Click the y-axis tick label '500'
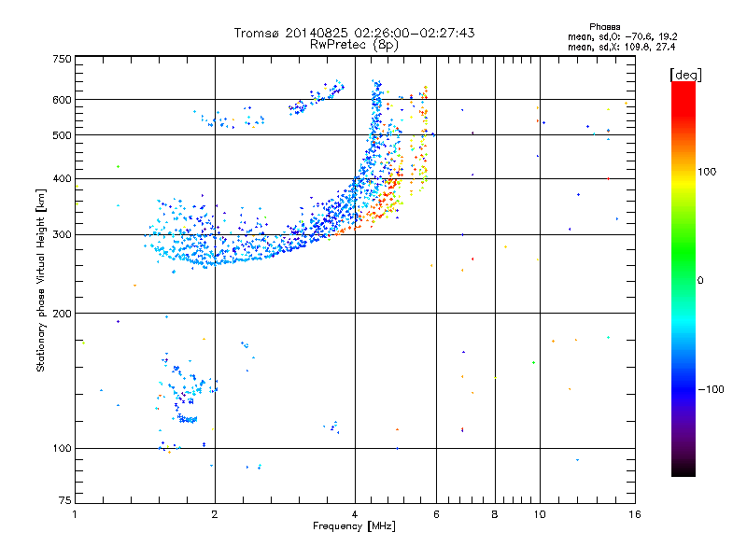The image size is (747, 560). (x=62, y=135)
